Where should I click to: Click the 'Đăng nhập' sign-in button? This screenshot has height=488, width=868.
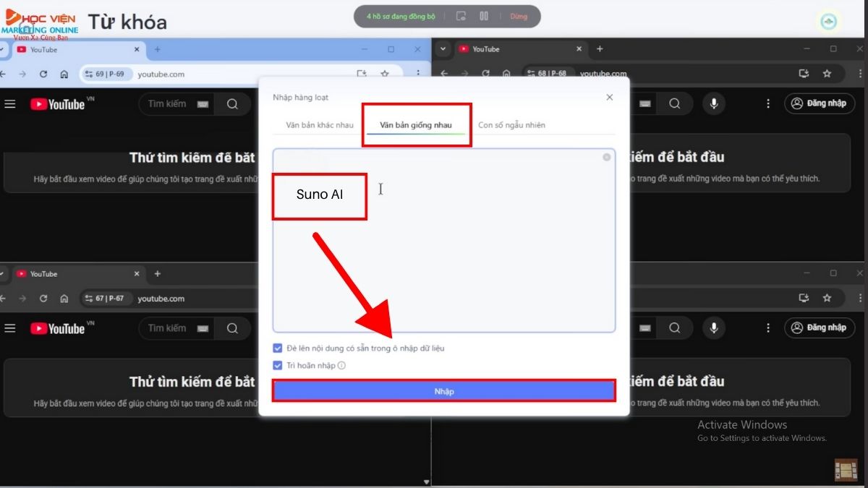click(x=820, y=103)
